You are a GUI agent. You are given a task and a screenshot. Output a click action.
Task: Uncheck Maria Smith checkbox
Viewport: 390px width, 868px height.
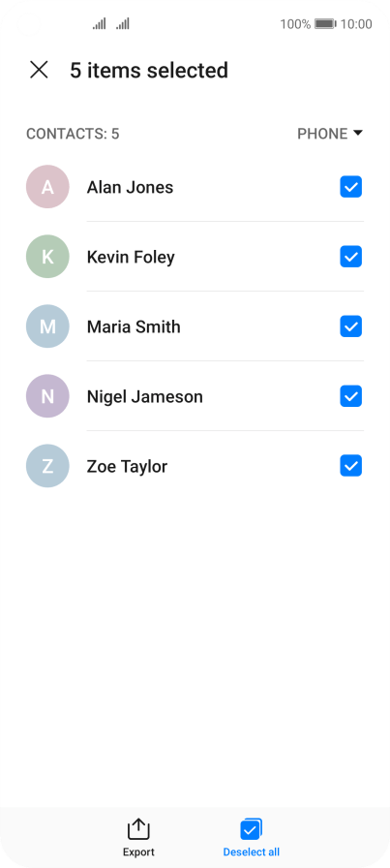350,326
